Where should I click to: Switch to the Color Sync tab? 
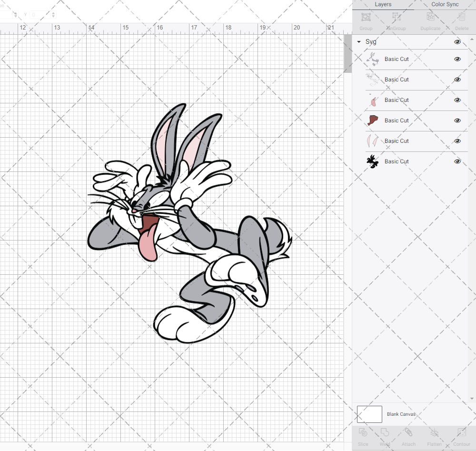(445, 5)
